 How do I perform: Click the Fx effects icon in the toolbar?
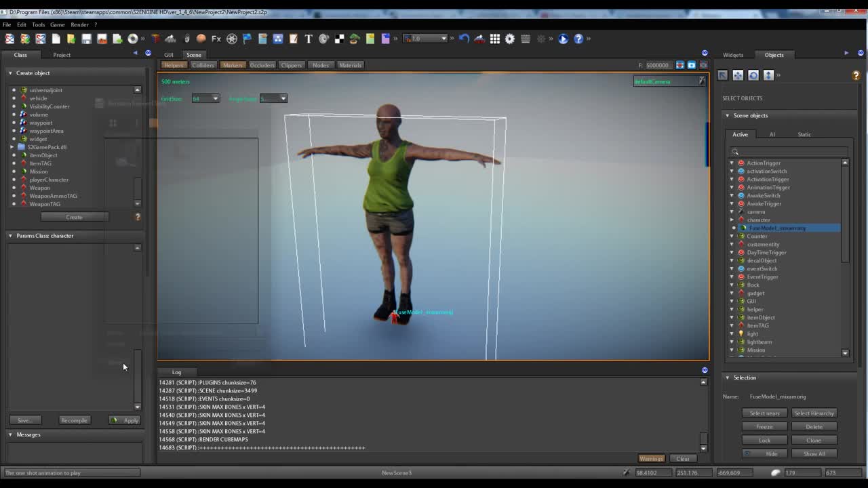(x=217, y=39)
